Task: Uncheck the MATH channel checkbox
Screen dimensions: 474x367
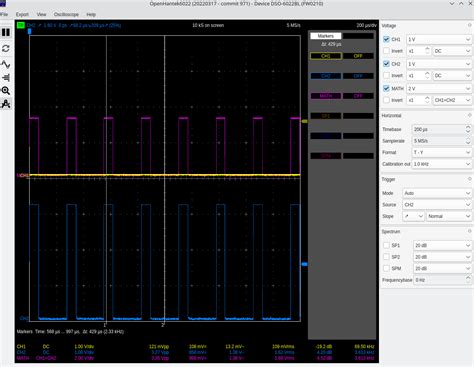Action: tap(386, 88)
